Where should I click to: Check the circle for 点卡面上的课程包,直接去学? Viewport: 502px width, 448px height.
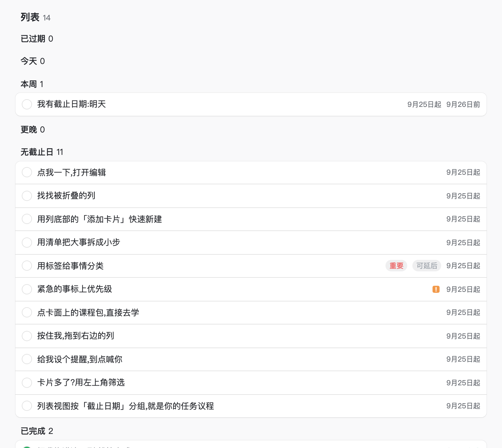point(27,312)
